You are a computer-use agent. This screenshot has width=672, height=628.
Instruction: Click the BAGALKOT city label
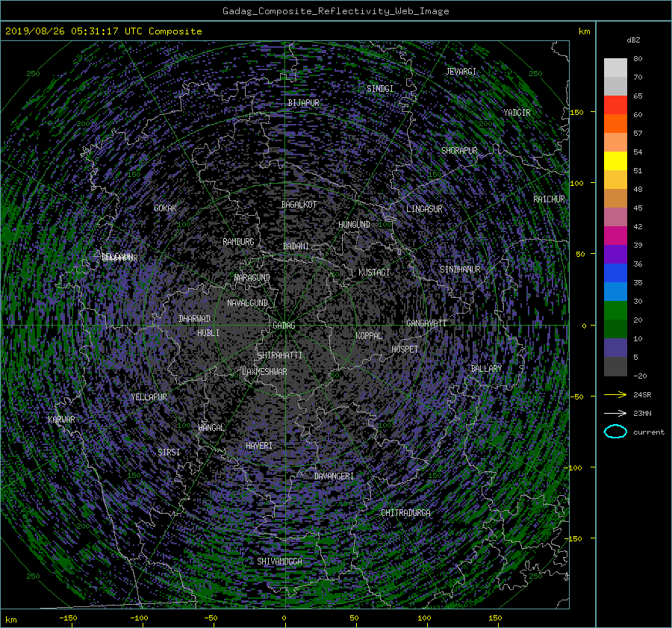tap(299, 205)
